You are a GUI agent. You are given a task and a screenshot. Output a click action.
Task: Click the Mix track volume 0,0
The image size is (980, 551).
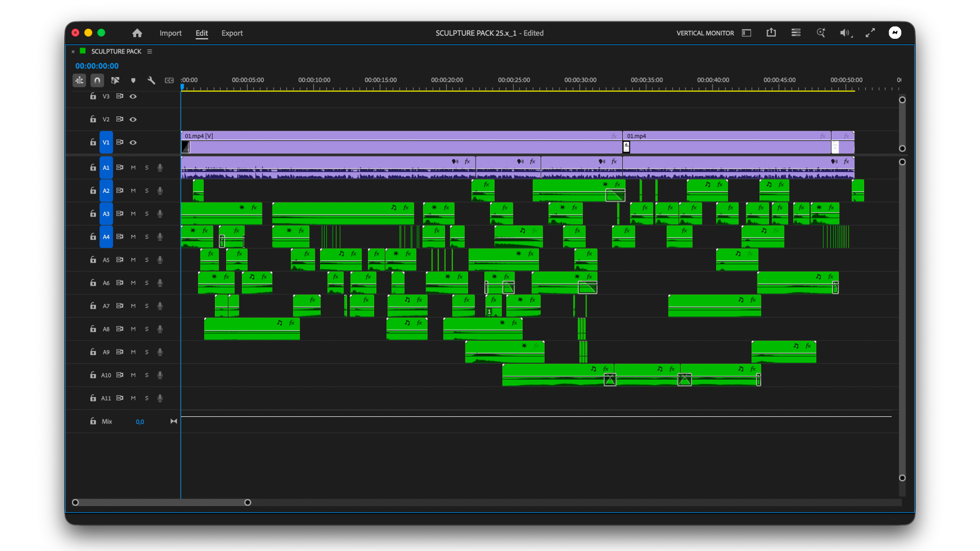coord(140,422)
